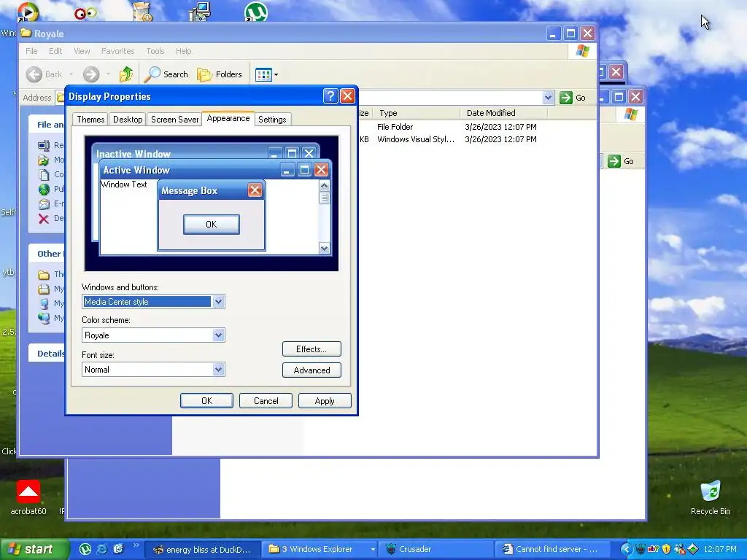
Task: Open the Edit menu in Royale window
Action: click(55, 51)
